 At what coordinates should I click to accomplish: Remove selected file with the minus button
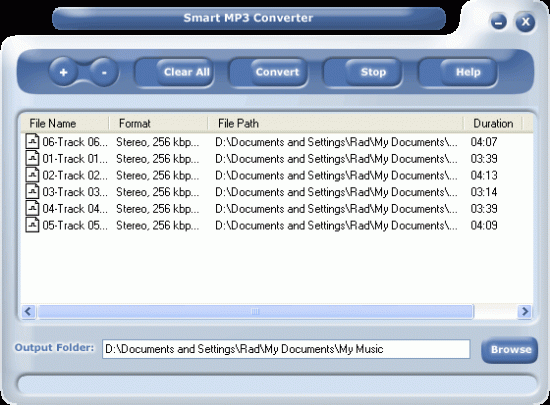(104, 72)
